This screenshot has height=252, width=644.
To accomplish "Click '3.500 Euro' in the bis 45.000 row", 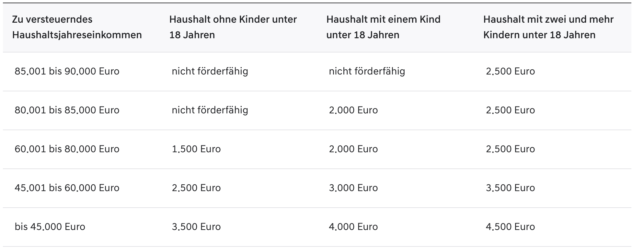I will [x=196, y=227].
